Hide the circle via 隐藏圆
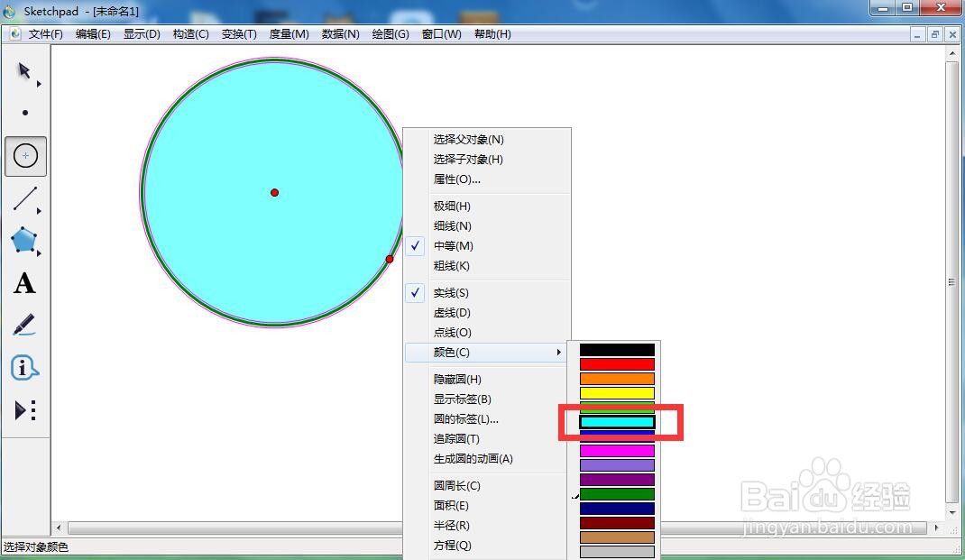 coord(455,379)
